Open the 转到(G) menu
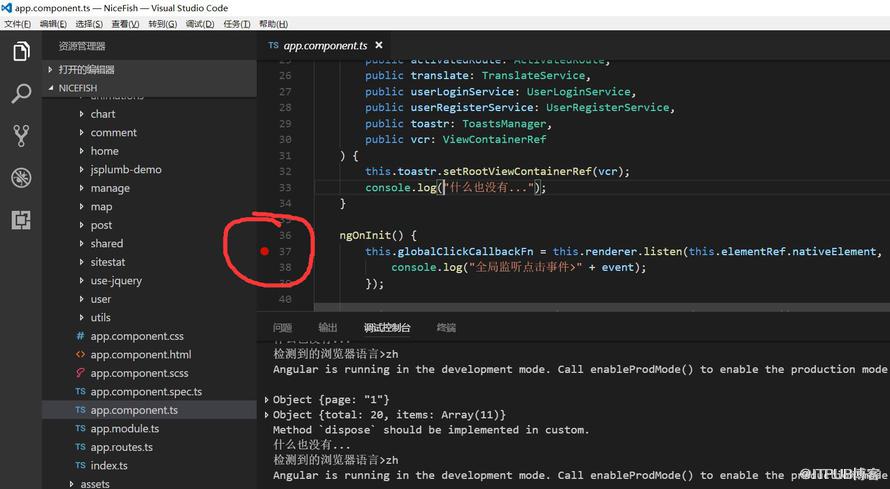The width and height of the screenshot is (890, 489). (x=163, y=24)
